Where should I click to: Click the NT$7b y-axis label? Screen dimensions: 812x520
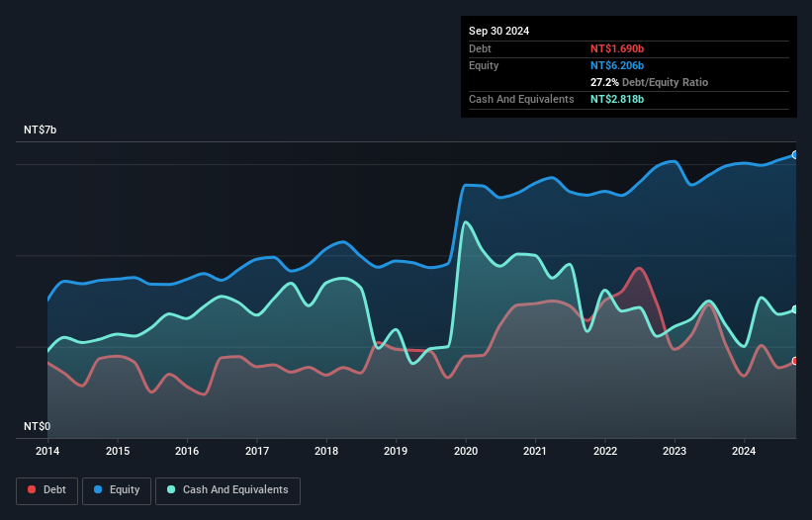click(x=40, y=130)
